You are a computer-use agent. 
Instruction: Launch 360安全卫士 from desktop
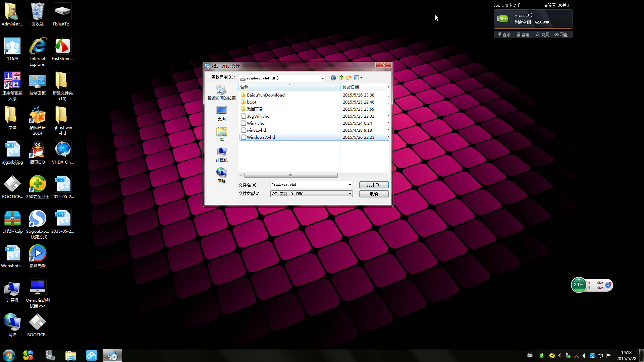38,187
